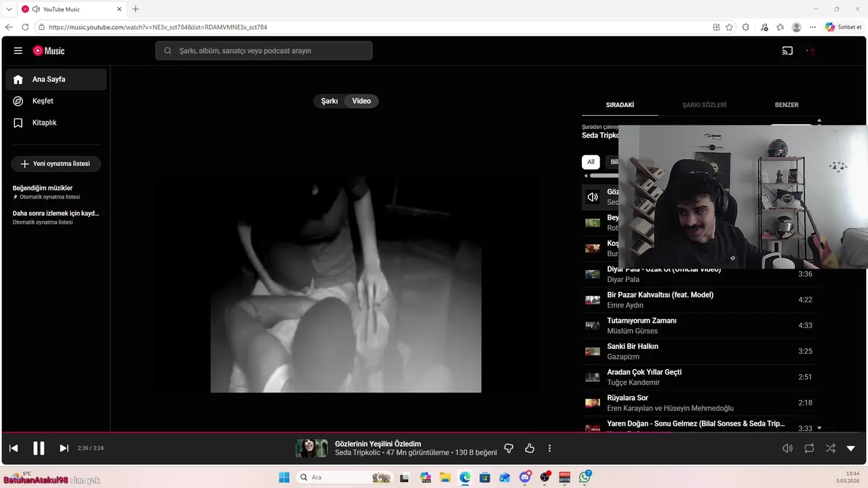This screenshot has height=488, width=868.
Task: Click the player volume icon
Action: [787, 448]
